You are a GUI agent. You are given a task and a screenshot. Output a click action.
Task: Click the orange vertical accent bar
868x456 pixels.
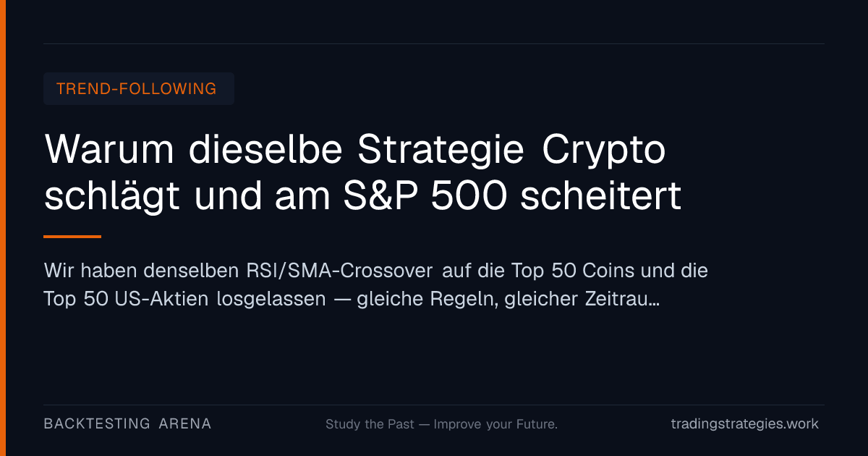coord(3,228)
